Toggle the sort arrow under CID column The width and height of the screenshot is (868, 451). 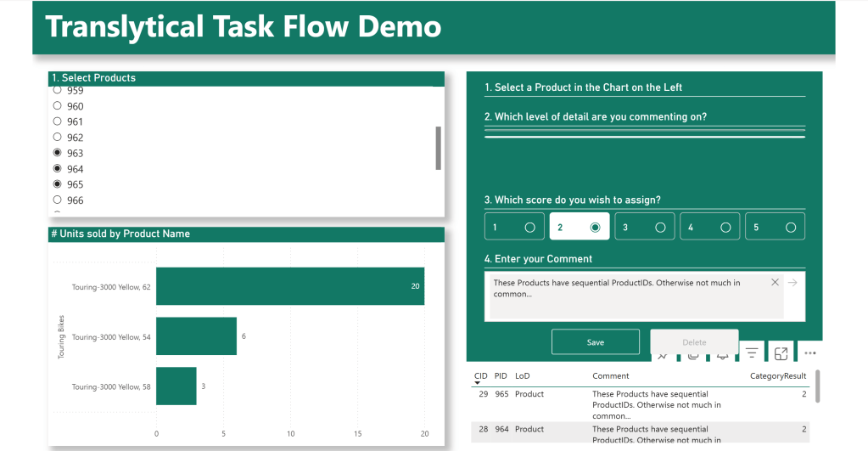click(477, 384)
